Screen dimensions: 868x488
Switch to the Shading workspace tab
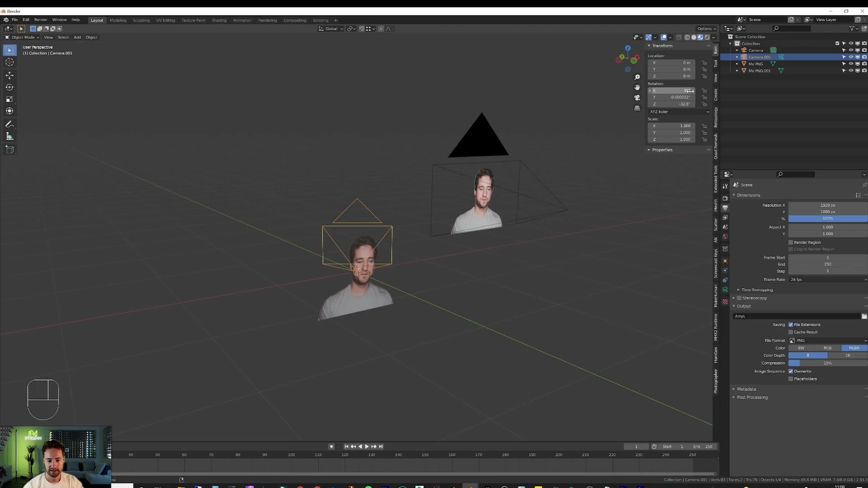[x=219, y=20]
